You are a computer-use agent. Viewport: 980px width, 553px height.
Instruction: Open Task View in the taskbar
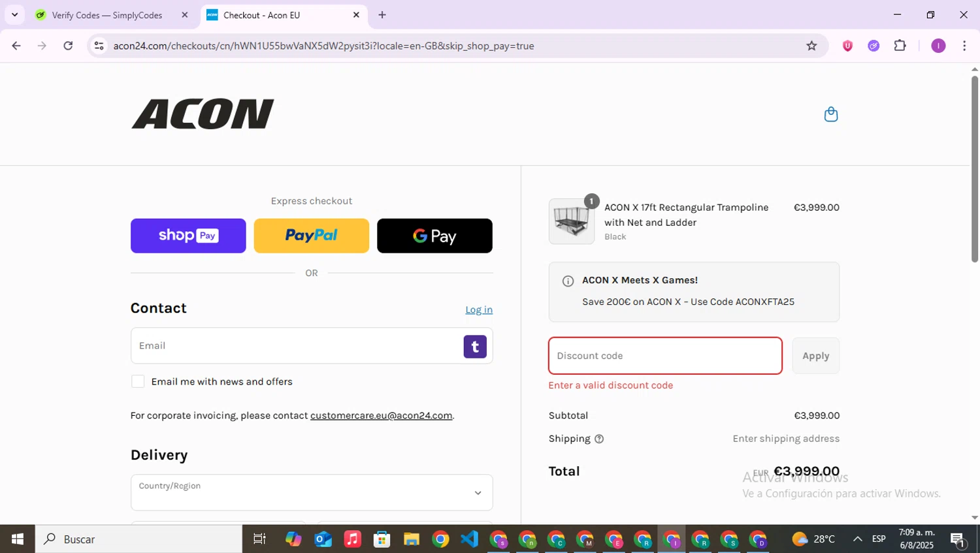coord(259,539)
